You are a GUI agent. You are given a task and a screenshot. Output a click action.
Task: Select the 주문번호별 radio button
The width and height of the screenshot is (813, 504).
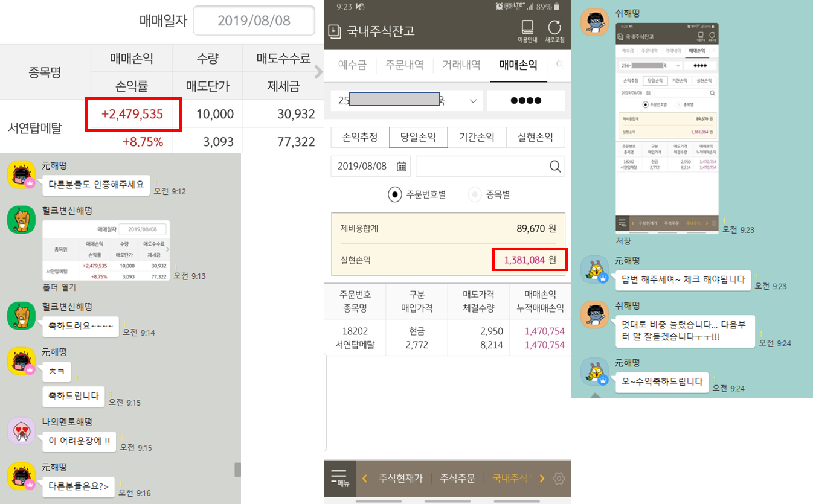pyautogui.click(x=395, y=194)
